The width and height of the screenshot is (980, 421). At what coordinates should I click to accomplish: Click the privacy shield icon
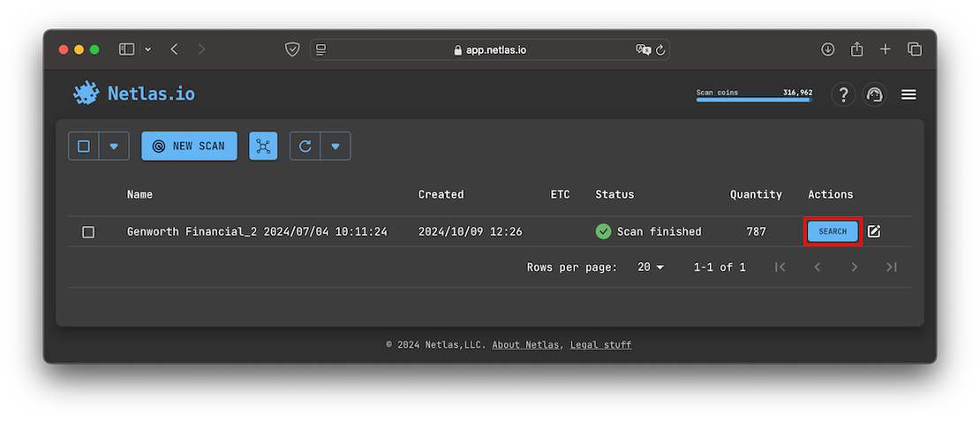[292, 49]
